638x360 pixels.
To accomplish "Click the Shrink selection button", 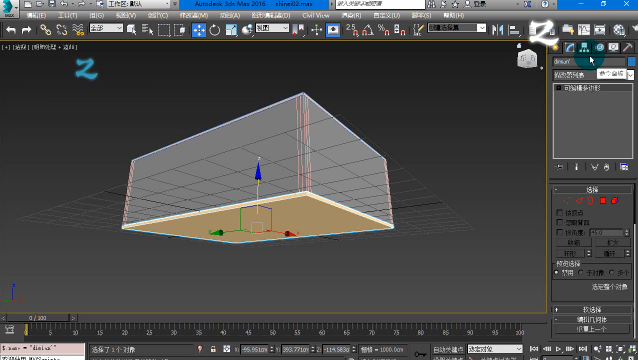I will (x=574, y=242).
